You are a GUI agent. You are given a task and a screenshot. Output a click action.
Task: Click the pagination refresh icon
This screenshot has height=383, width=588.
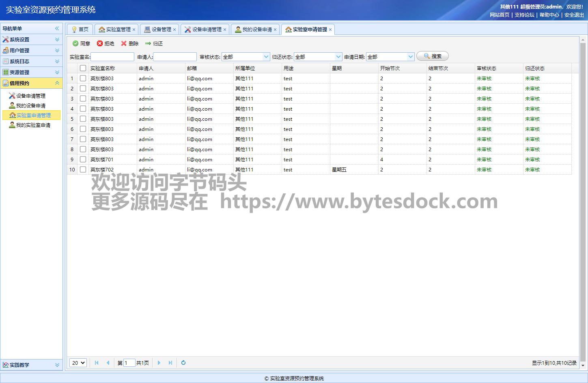[x=183, y=363]
